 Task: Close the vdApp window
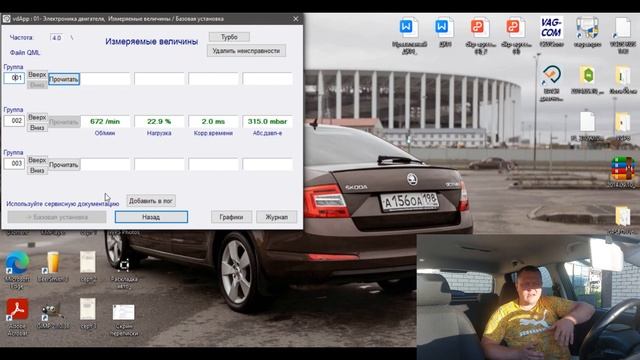pos(296,19)
